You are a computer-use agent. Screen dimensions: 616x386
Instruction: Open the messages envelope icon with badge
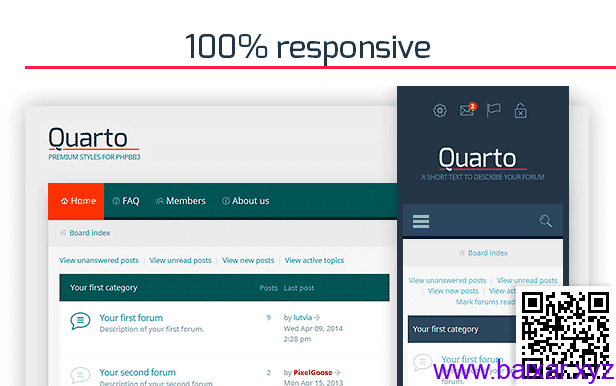(468, 110)
